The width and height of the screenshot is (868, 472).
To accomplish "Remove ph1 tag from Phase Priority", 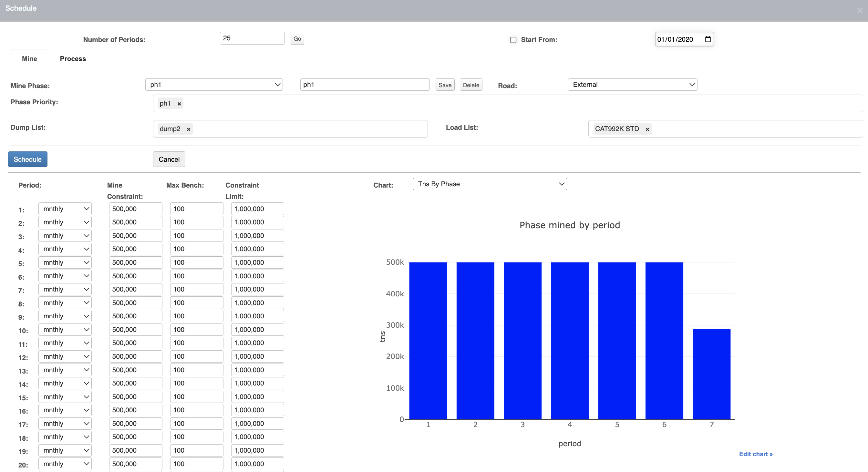I will pyautogui.click(x=179, y=104).
